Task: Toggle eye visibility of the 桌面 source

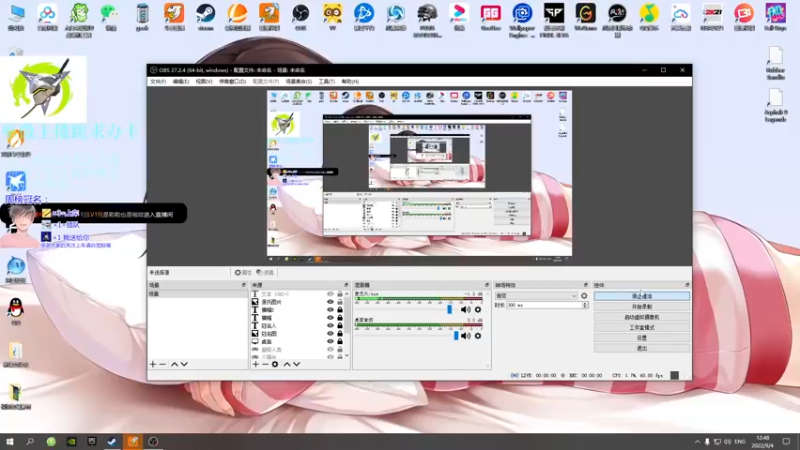Action: click(x=329, y=341)
